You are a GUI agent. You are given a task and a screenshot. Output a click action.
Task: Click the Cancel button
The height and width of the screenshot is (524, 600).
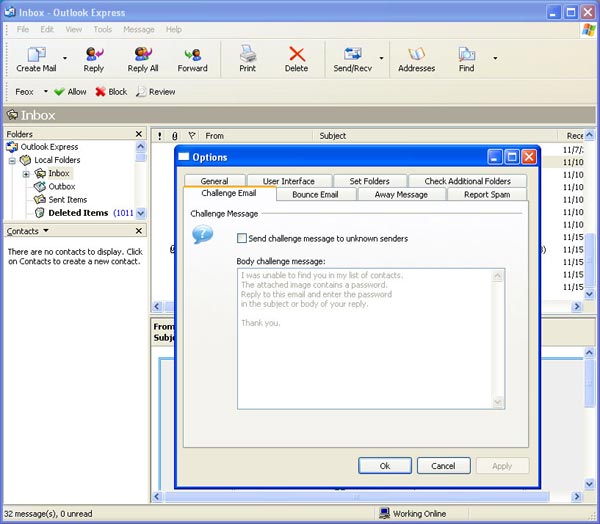(x=443, y=465)
